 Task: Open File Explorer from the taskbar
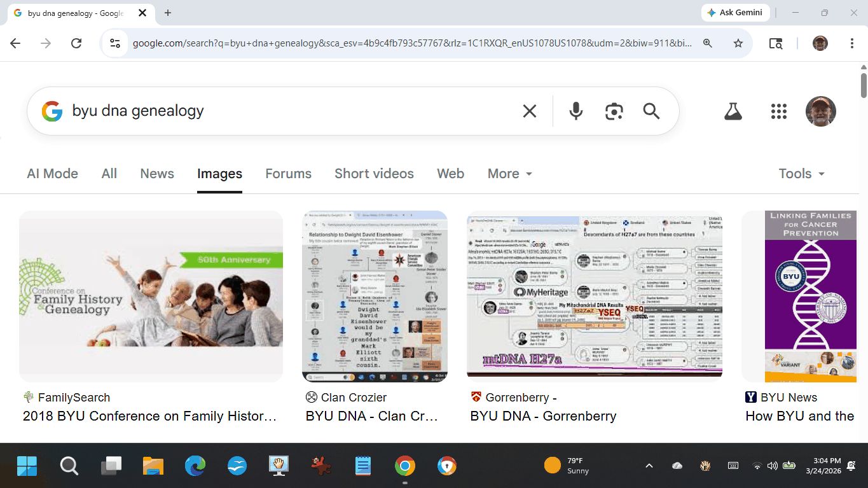[153, 466]
